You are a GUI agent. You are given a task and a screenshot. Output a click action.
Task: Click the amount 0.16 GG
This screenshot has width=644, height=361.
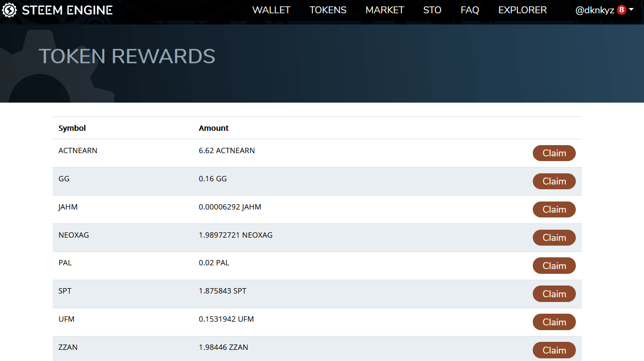[213, 179]
